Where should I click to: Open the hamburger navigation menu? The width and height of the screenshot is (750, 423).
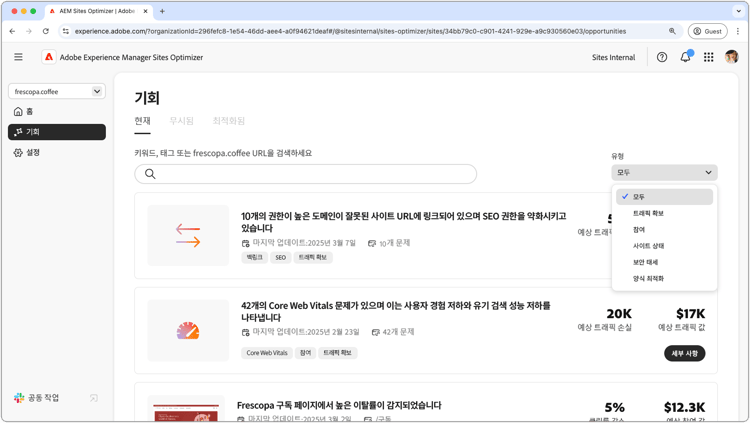pos(18,57)
